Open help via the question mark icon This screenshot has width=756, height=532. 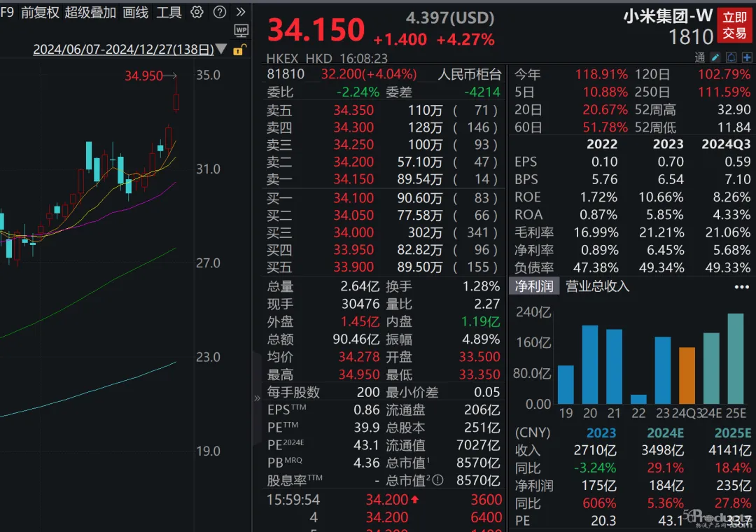pos(219,12)
